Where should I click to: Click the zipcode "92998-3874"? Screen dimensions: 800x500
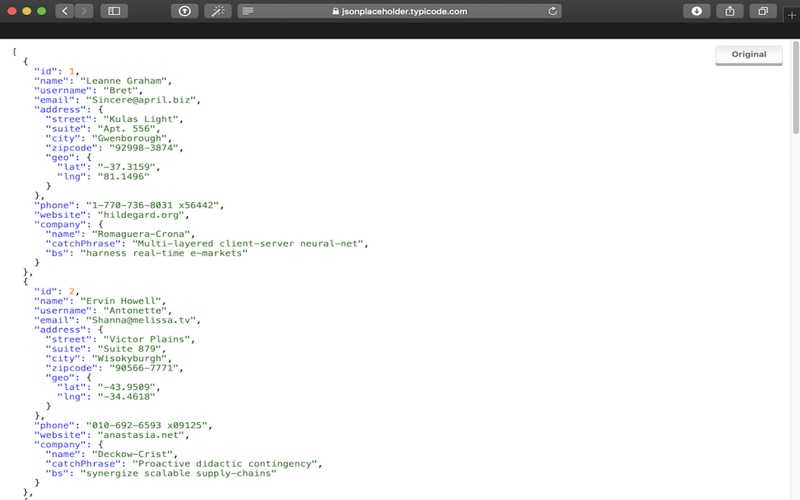click(x=144, y=148)
